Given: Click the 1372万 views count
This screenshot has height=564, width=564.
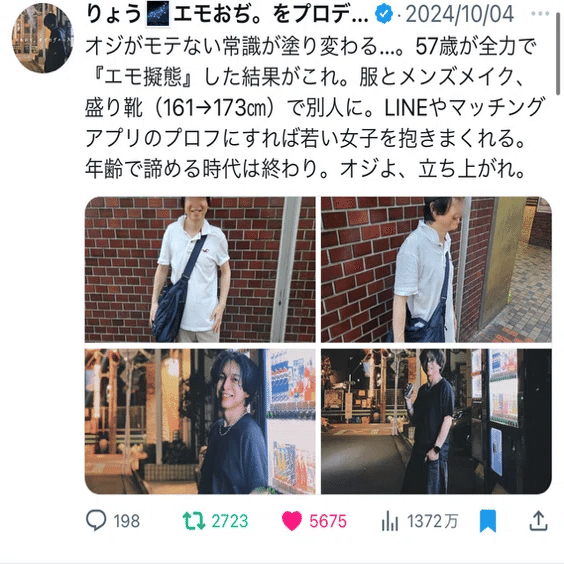Looking at the screenshot, I should tap(432, 521).
